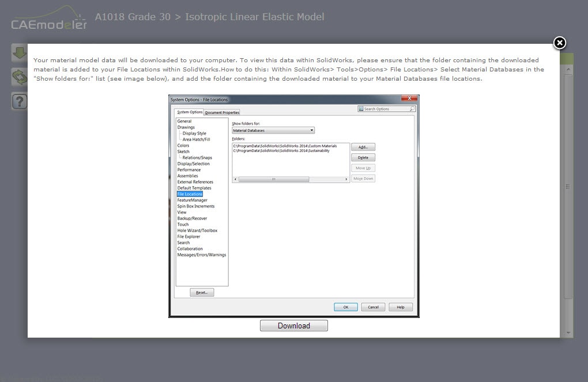Click Help in the System Options dialog
The width and height of the screenshot is (588, 382).
click(401, 307)
